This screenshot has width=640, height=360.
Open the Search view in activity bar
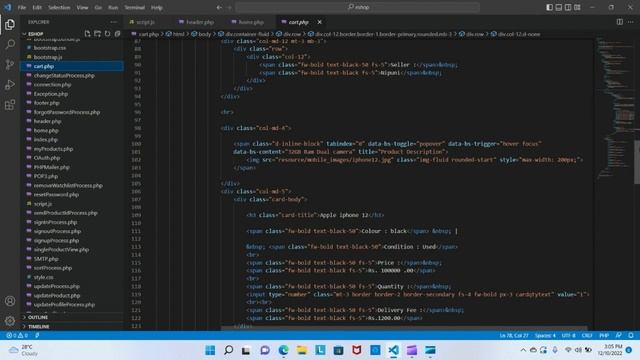coord(10,44)
